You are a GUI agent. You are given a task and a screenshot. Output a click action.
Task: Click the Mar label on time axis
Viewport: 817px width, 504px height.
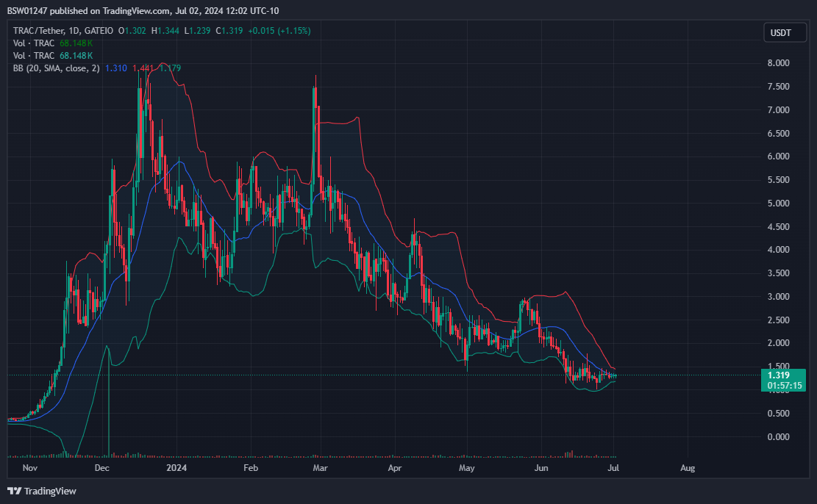click(320, 467)
